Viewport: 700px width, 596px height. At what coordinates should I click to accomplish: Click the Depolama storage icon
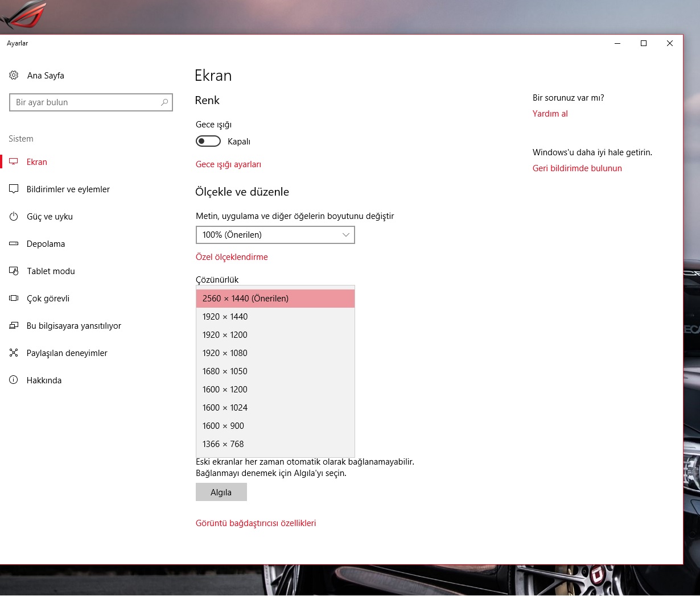(14, 244)
